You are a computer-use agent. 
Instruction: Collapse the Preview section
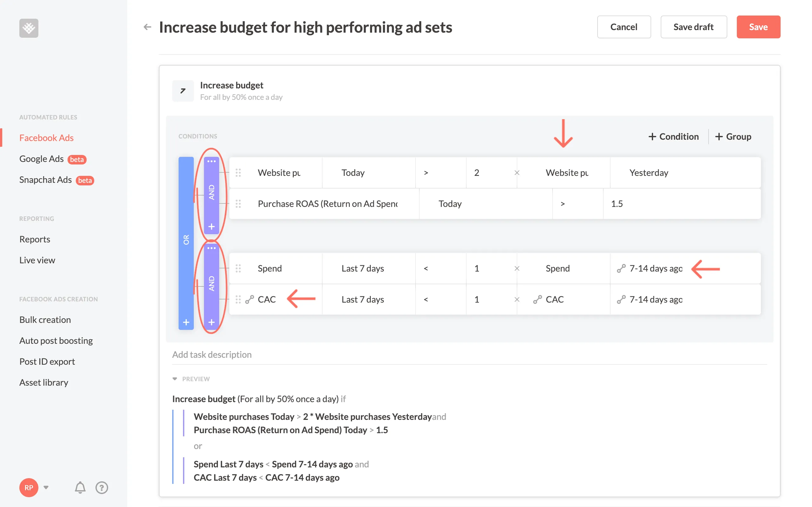coord(175,379)
